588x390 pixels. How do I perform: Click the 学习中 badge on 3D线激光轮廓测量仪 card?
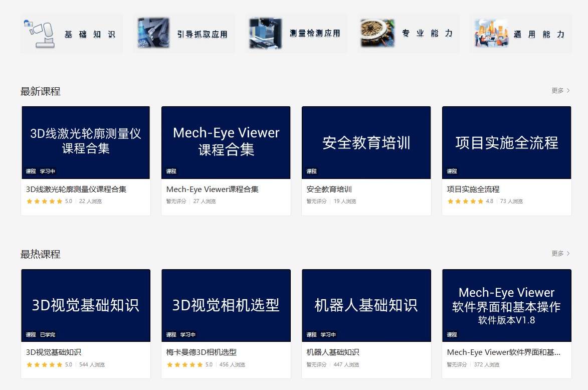(x=46, y=171)
